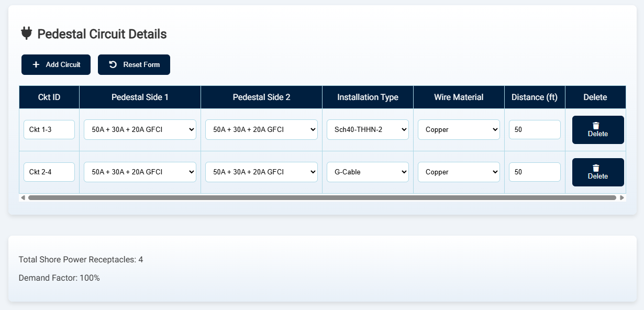This screenshot has height=310, width=644.
Task: Click the Ckt 2-4 ID input field
Action: pos(49,172)
